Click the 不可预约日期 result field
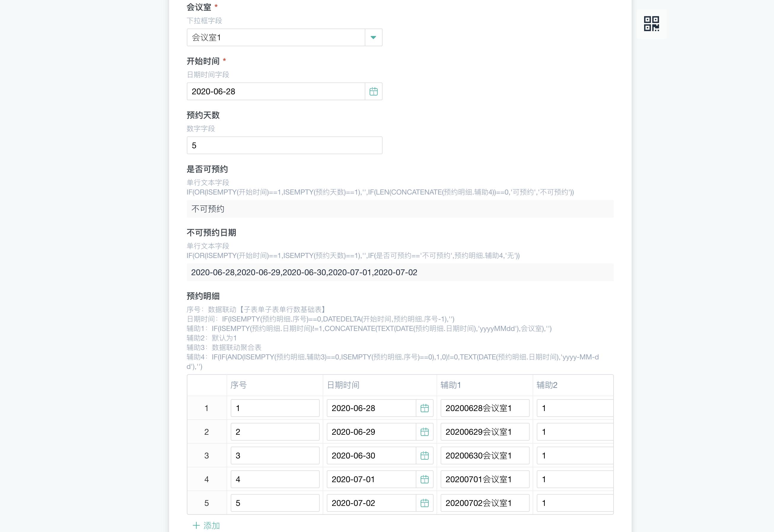This screenshot has height=532, width=774. point(400,272)
